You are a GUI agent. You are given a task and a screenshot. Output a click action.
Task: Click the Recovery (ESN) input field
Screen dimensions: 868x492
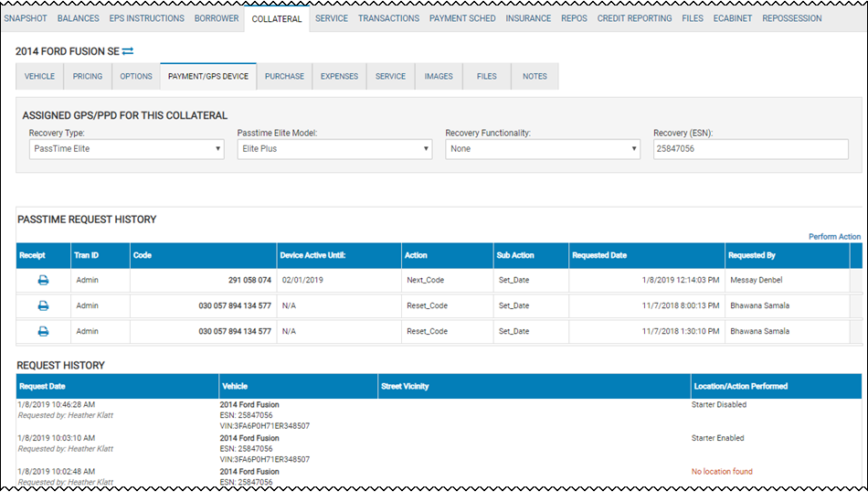(x=751, y=149)
